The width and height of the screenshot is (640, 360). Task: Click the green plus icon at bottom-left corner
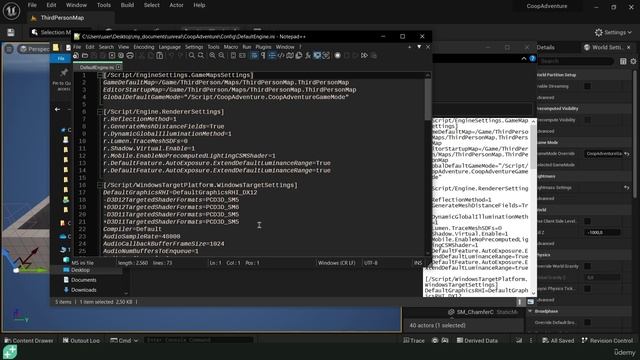10,351
